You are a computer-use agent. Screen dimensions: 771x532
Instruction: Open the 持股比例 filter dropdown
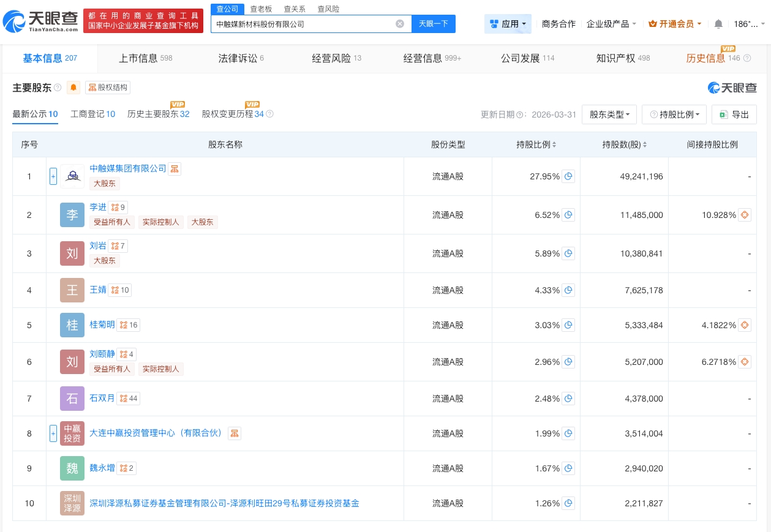tap(674, 114)
